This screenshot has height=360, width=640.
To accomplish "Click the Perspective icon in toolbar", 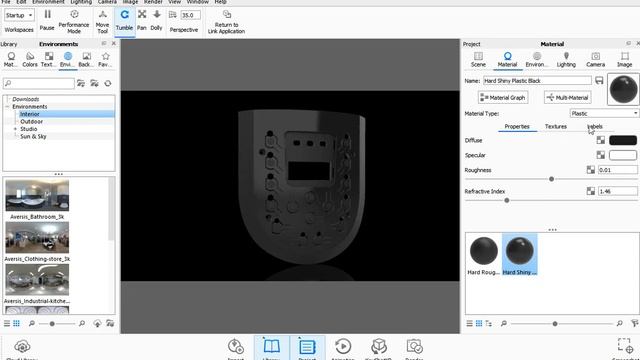I will pyautogui.click(x=173, y=15).
